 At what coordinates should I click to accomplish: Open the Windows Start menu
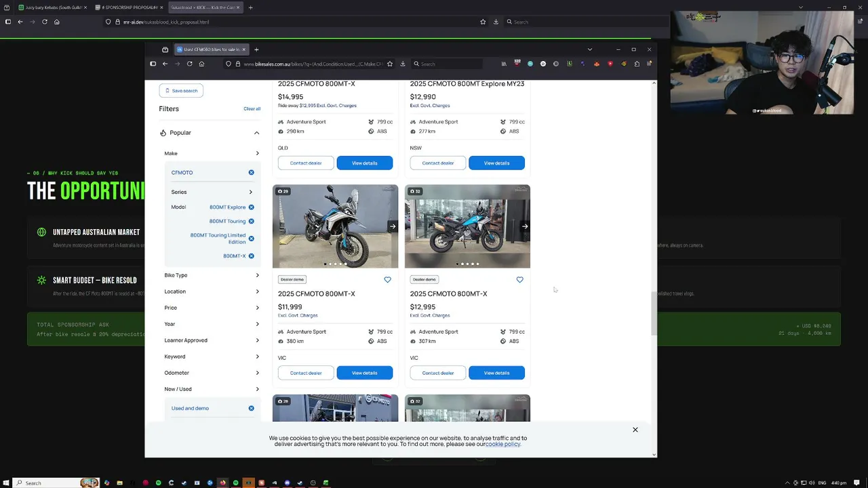pyautogui.click(x=5, y=483)
